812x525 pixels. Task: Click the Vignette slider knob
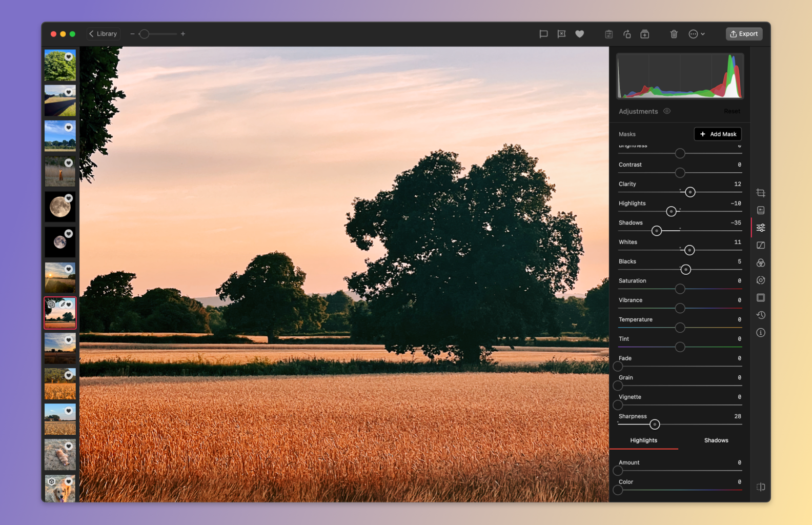[x=618, y=405]
